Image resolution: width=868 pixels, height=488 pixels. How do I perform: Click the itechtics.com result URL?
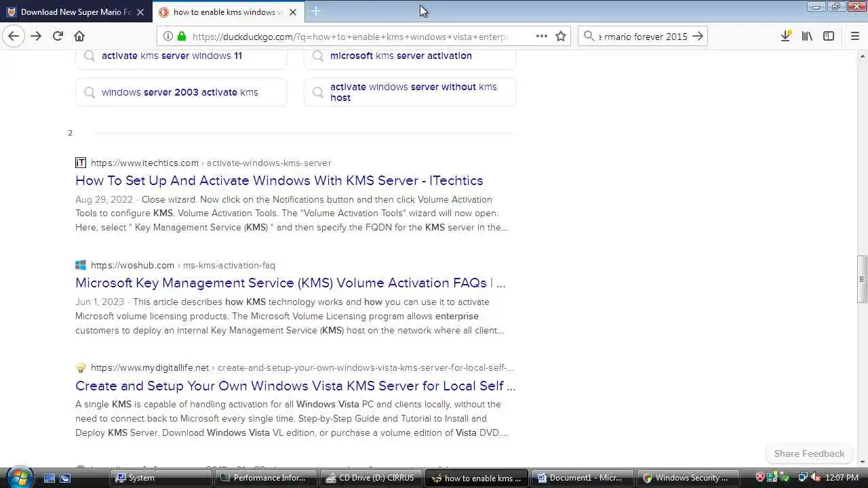(x=211, y=163)
